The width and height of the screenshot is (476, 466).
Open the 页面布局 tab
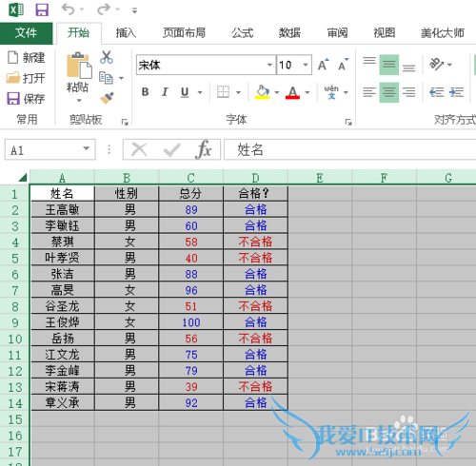(x=184, y=33)
